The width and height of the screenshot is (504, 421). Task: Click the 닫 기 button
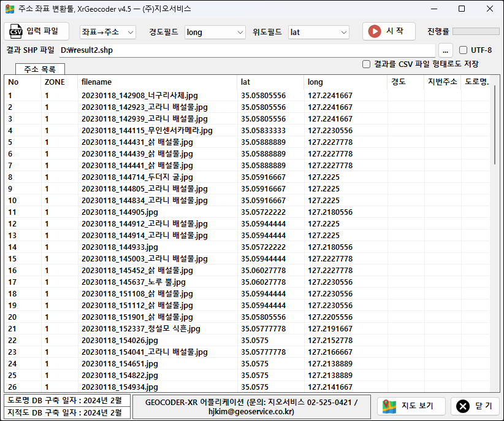click(x=475, y=406)
